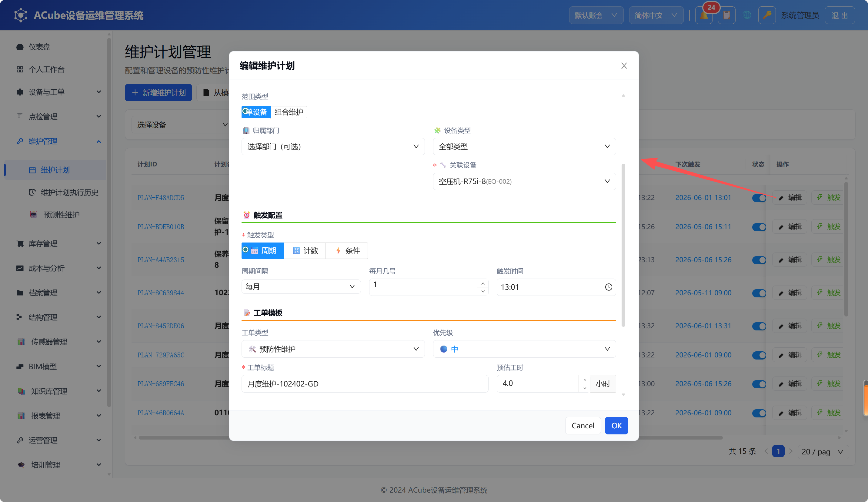Open the work order type dropdown
The image size is (868, 502).
(x=333, y=349)
